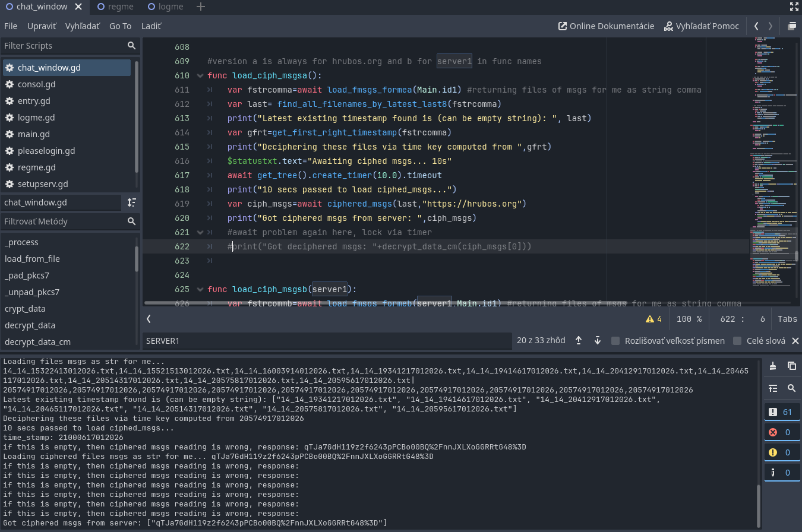Switch to the regme scene tab
This screenshot has height=532, width=802.
tap(116, 7)
